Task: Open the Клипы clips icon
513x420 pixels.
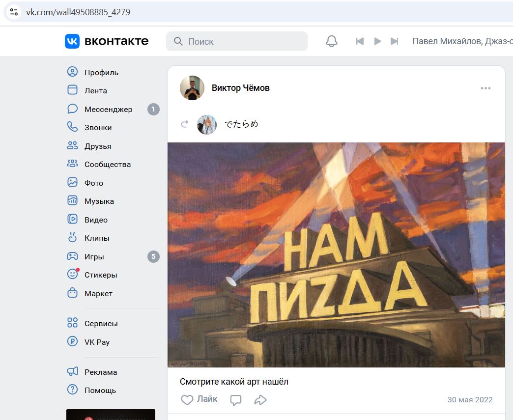Action: click(72, 237)
